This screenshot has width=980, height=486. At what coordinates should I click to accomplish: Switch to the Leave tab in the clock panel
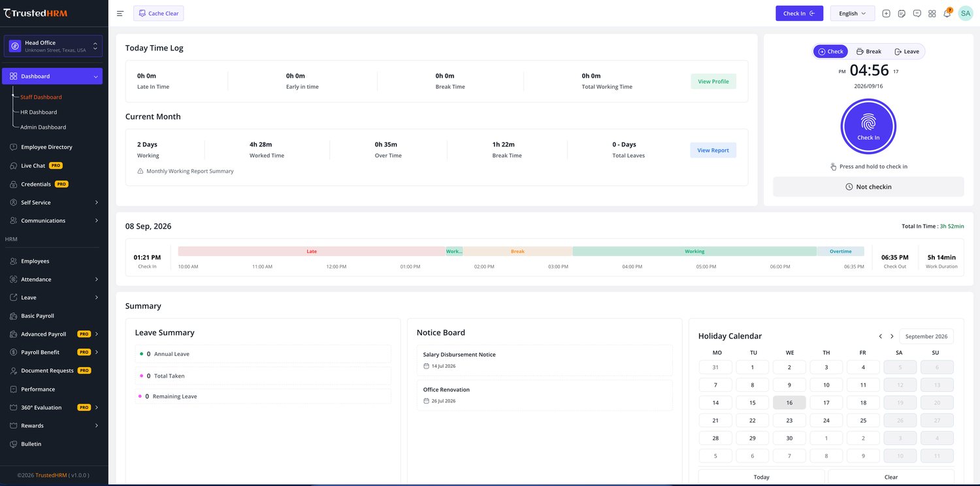click(x=907, y=52)
